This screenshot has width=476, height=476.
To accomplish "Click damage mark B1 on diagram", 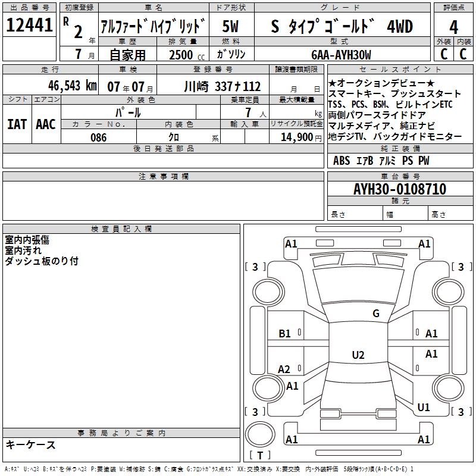I will [x=284, y=334].
